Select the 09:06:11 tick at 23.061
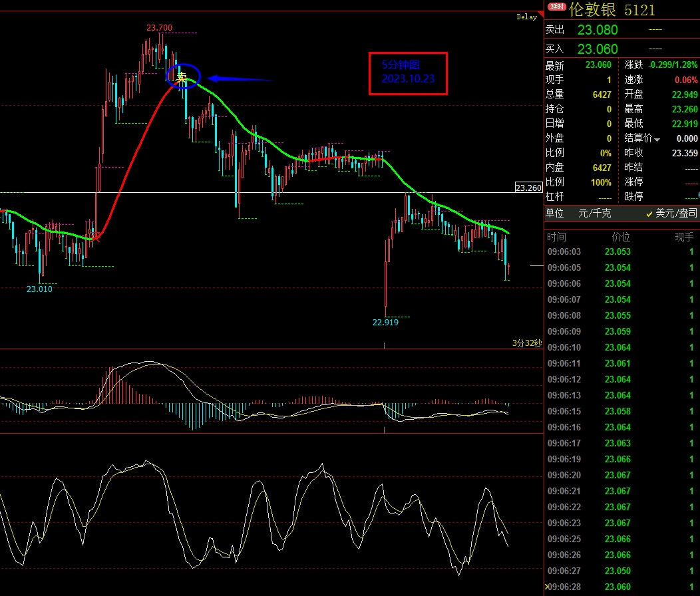 click(621, 363)
